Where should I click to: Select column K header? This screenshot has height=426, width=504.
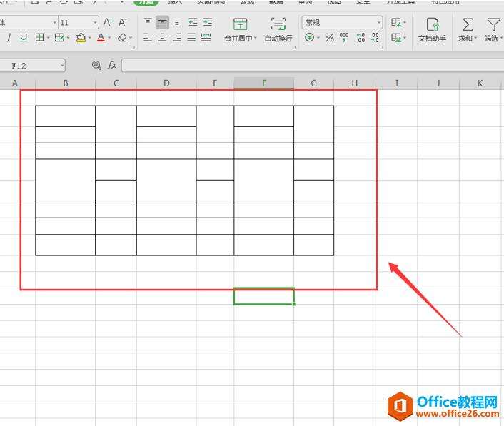pyautogui.click(x=480, y=83)
